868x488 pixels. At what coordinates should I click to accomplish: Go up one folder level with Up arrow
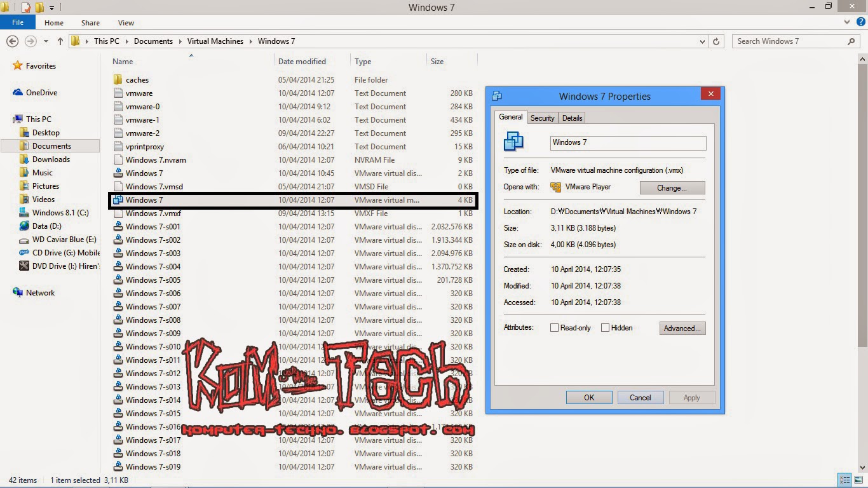60,41
